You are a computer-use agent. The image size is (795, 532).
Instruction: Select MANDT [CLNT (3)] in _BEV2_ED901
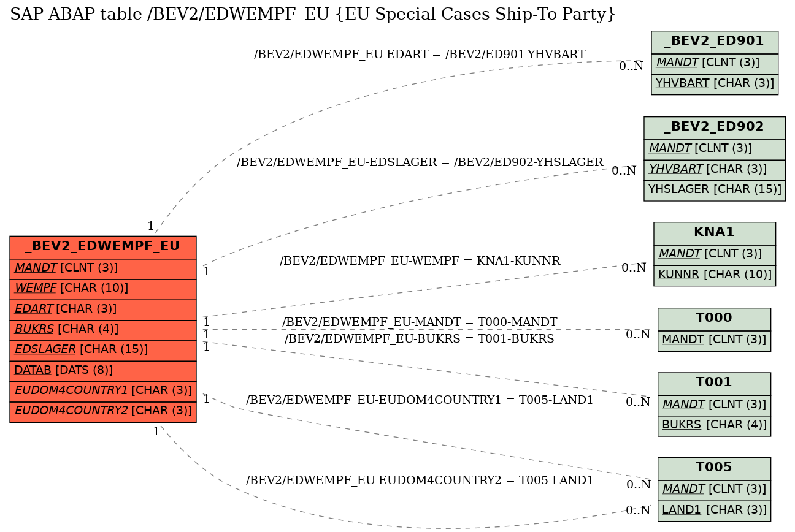(715, 63)
